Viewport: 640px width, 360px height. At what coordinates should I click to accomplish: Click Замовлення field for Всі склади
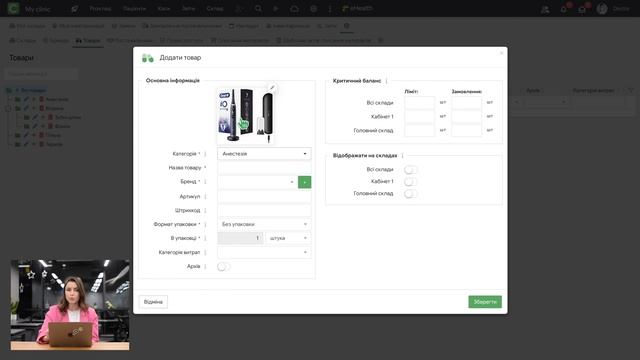tap(467, 102)
